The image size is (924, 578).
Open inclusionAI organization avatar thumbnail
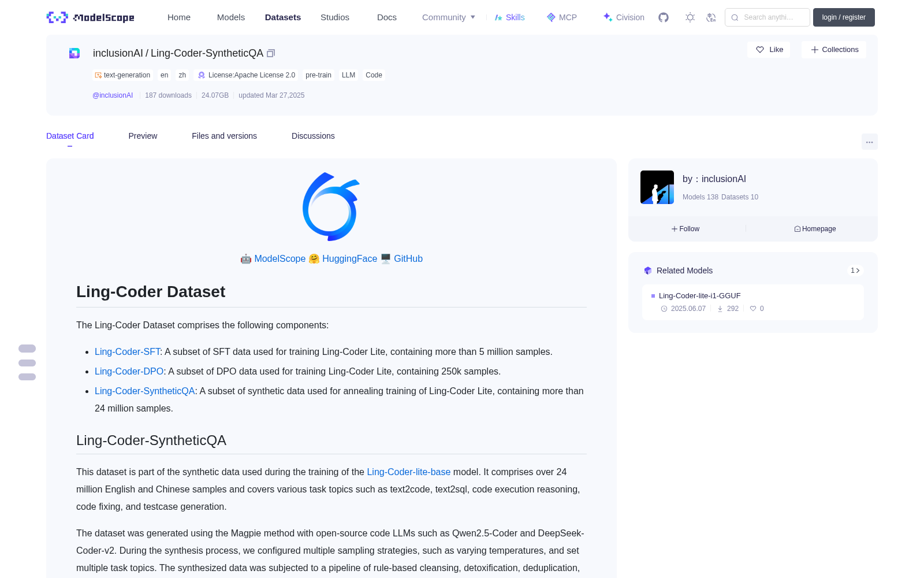click(x=657, y=187)
